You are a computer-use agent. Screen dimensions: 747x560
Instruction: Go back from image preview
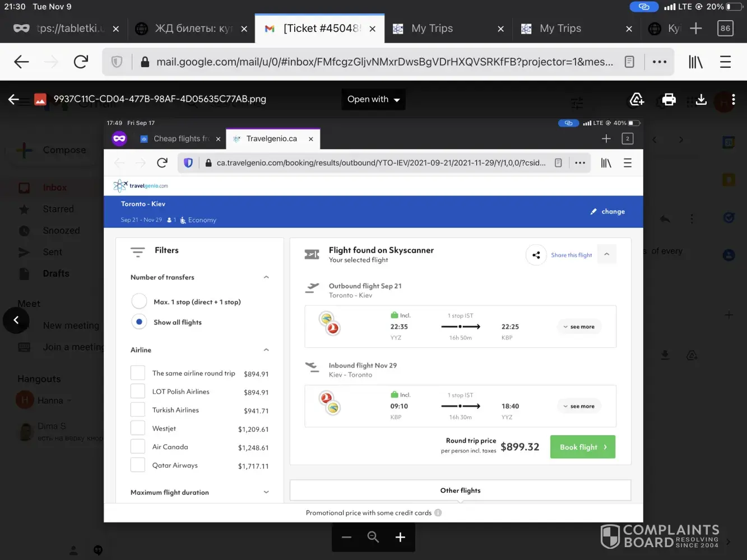click(x=13, y=100)
